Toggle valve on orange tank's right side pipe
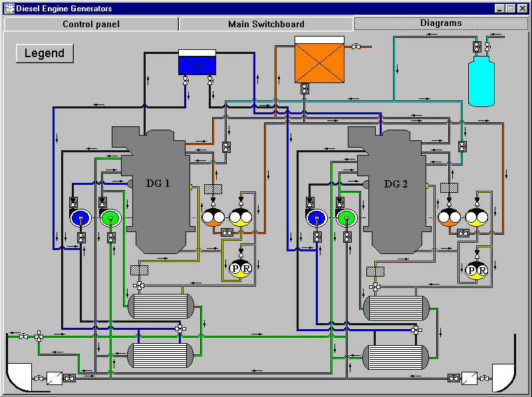This screenshot has width=532, height=397. point(356,47)
